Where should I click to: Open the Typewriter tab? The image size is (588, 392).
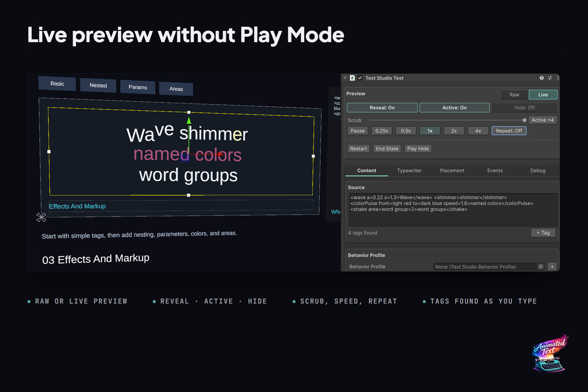click(x=409, y=171)
